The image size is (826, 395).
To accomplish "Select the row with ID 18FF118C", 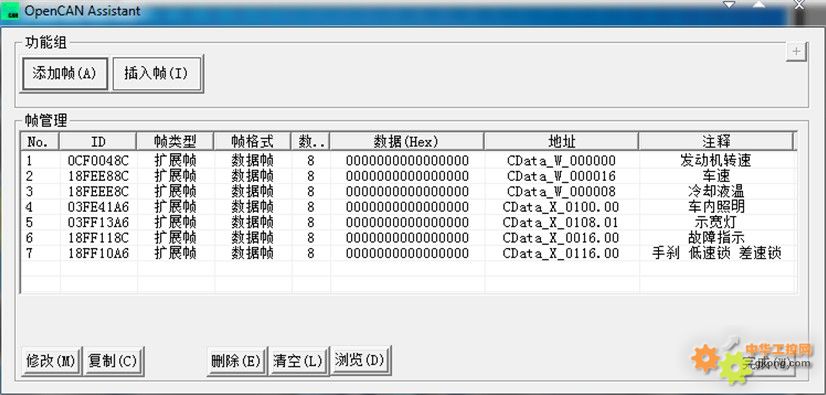I will 408,238.
